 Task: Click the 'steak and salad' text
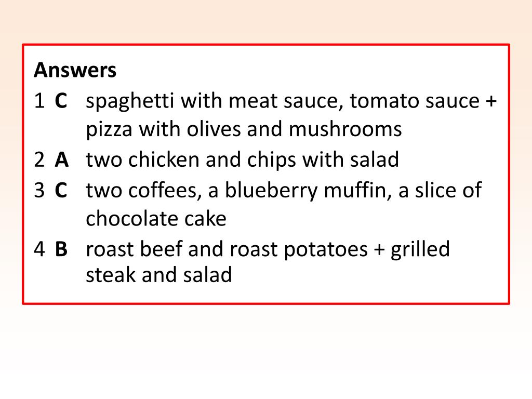coord(159,274)
